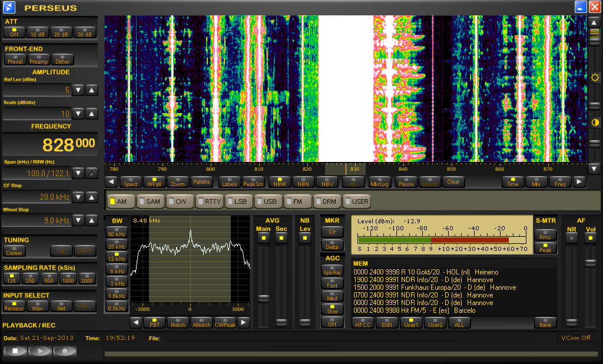Click left arrow beside PBT button

click(135, 322)
